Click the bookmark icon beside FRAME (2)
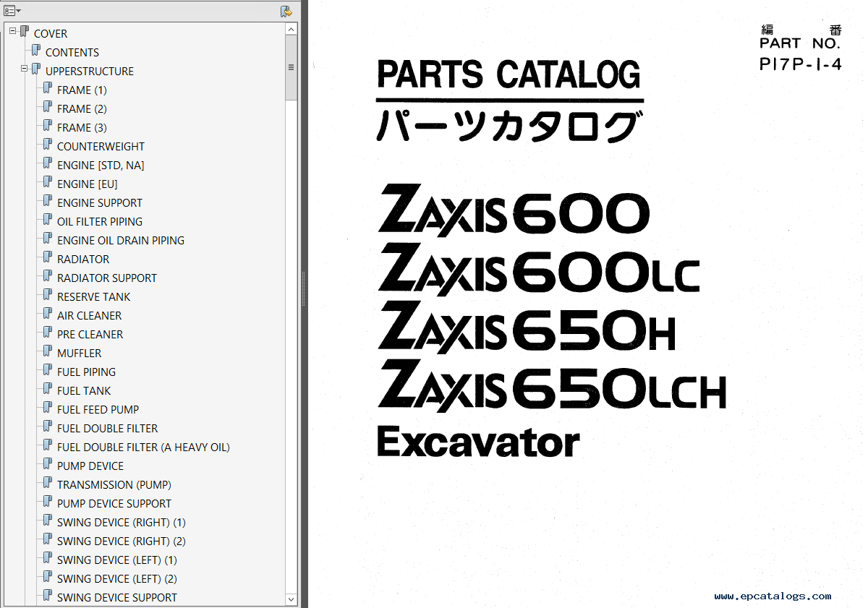The image size is (868, 608). [48, 108]
